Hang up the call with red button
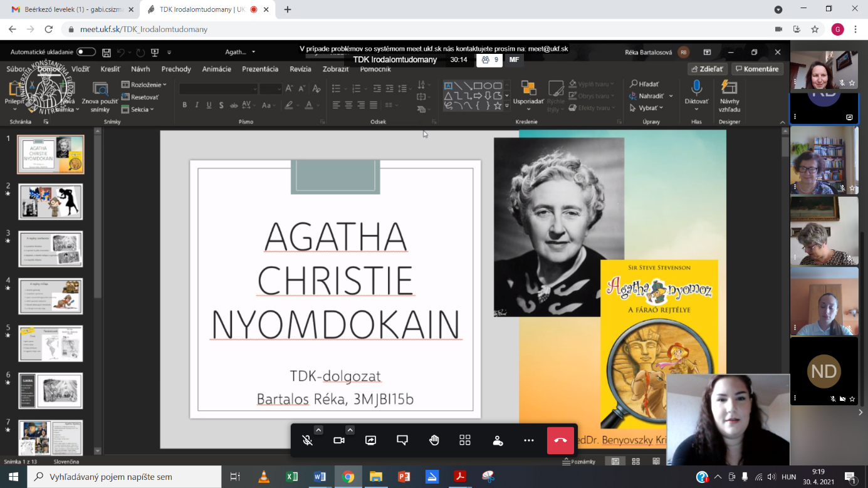This screenshot has height=488, width=868. [560, 440]
